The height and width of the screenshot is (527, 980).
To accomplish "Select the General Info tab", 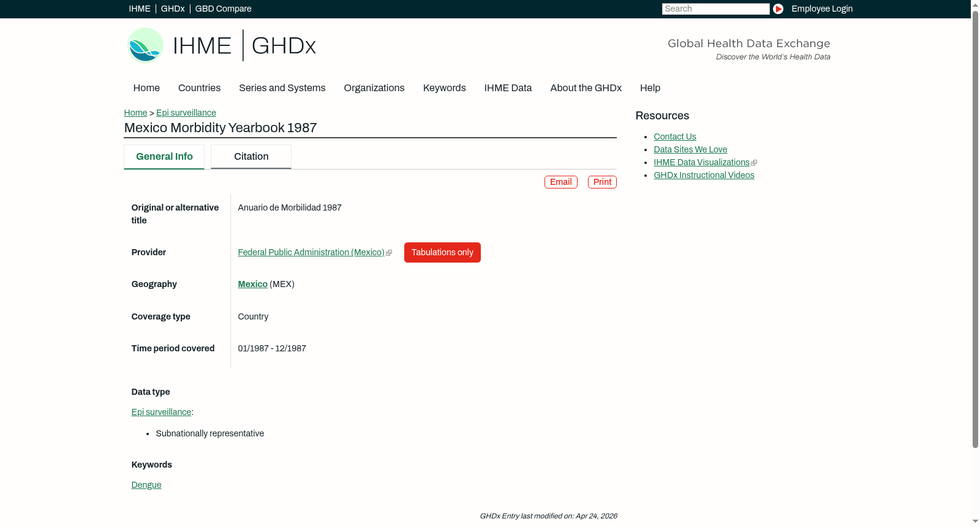I will pos(164,157).
